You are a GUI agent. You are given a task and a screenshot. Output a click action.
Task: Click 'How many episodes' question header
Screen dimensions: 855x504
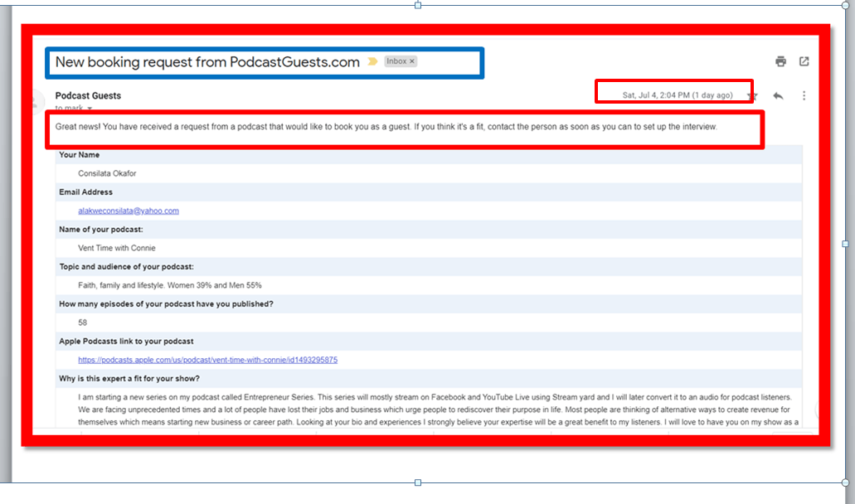point(166,304)
